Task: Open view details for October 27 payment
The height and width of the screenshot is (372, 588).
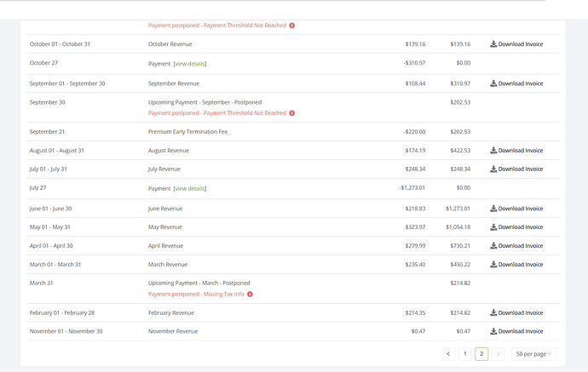Action: pyautogui.click(x=190, y=64)
